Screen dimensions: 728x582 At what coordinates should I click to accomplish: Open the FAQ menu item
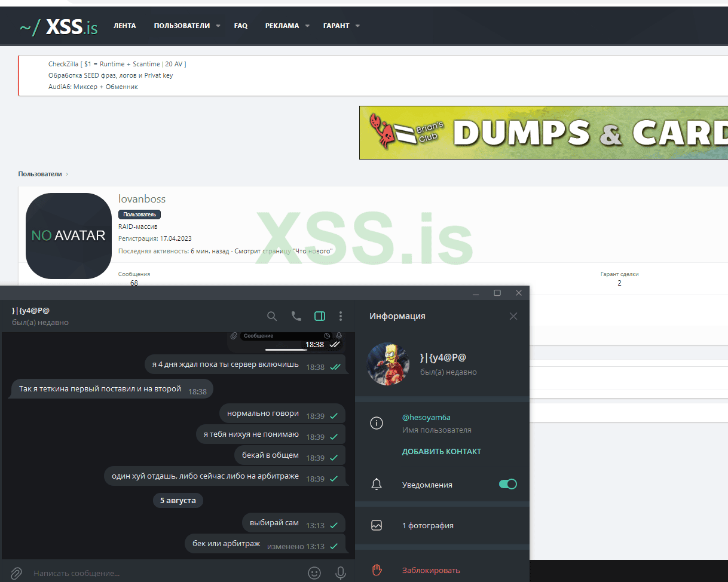241,26
